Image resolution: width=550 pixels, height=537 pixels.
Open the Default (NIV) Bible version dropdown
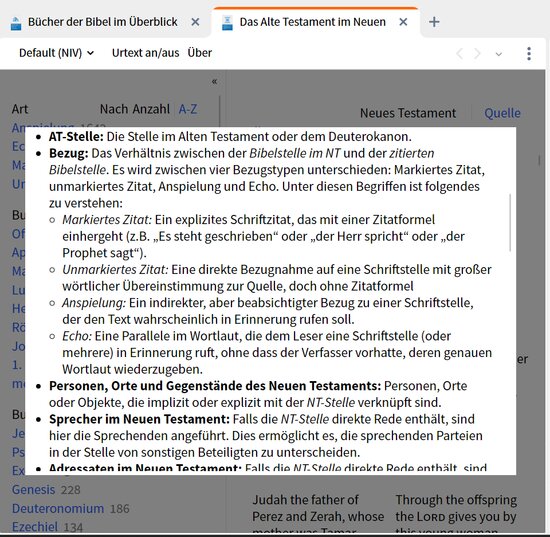[56, 53]
